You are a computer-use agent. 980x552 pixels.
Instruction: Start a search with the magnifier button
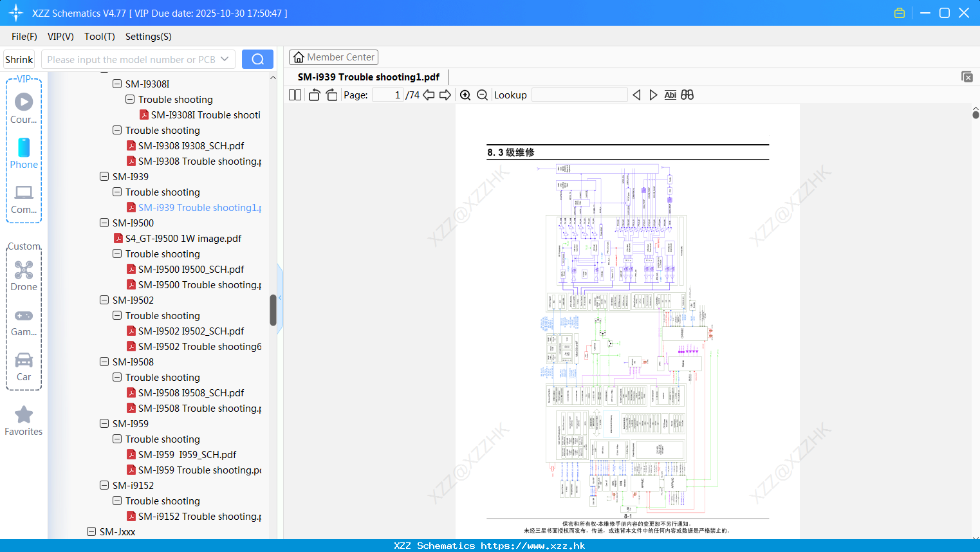(257, 59)
